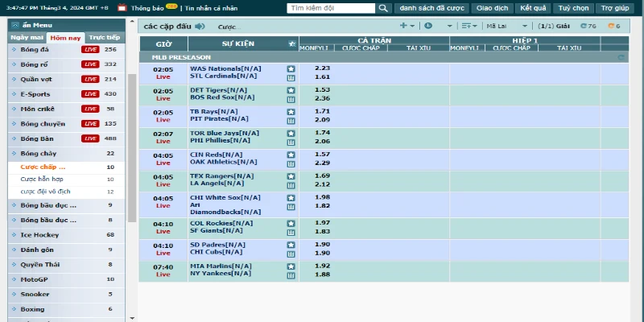Open stats icon for SD Padres match

291,254
